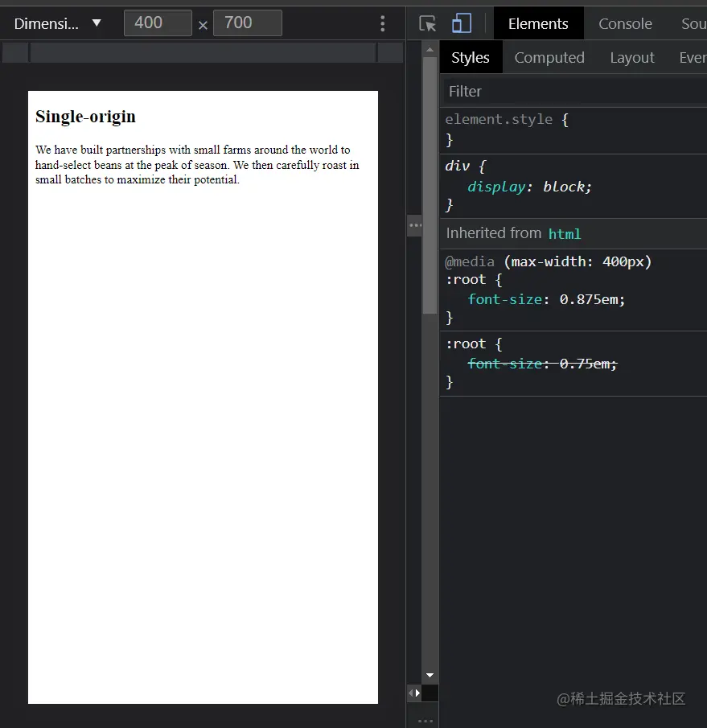The image size is (707, 728).
Task: Switch to the Console panel tab
Action: coord(625,23)
